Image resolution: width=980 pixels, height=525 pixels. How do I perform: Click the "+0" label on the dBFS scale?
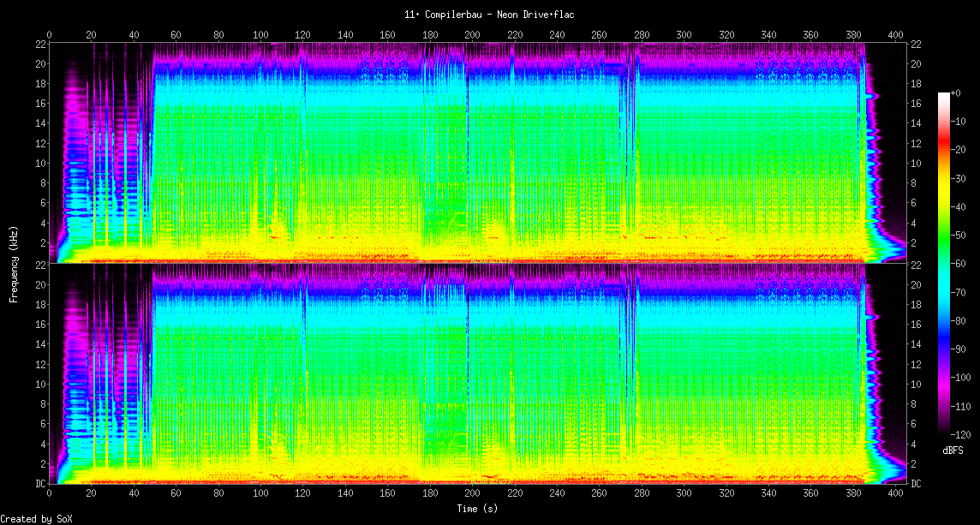click(956, 92)
